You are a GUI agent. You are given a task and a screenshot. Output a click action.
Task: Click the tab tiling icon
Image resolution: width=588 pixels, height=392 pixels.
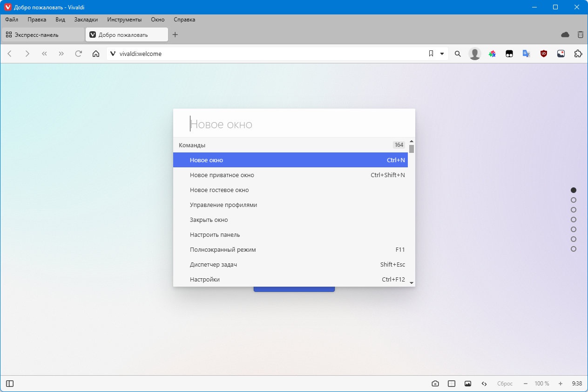pos(452,384)
